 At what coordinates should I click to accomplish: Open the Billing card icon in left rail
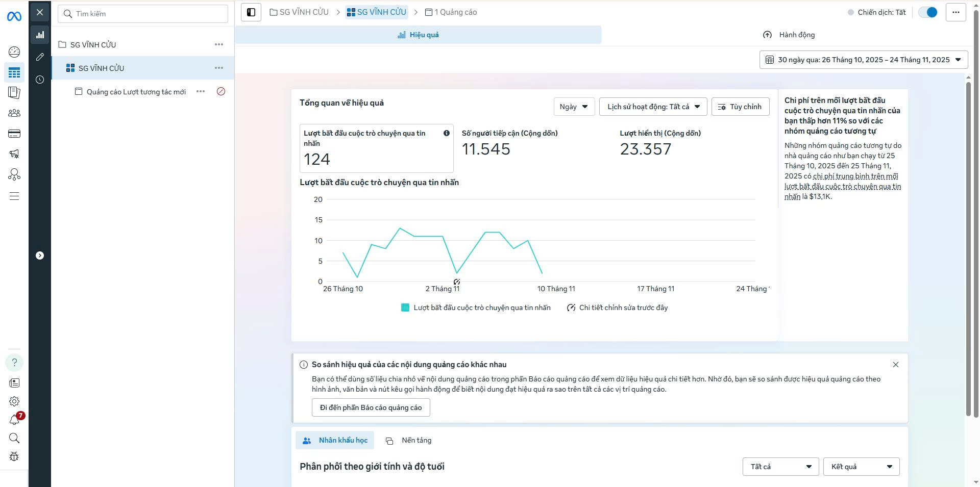(x=14, y=134)
